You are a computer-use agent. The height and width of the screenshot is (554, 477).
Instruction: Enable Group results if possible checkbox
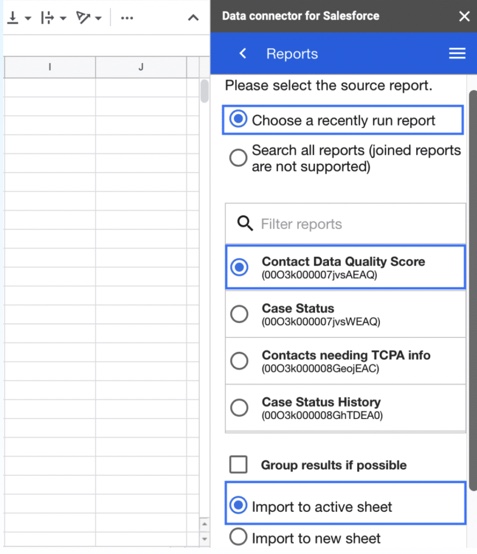pos(238,464)
